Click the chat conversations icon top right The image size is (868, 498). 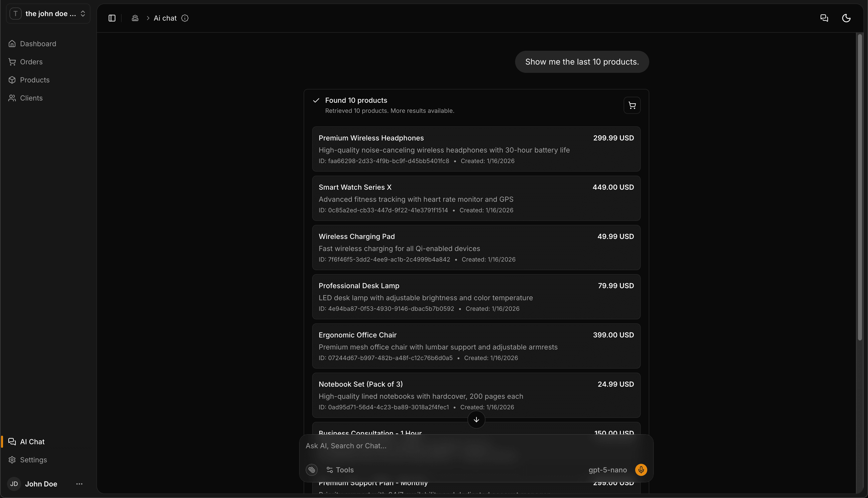824,18
